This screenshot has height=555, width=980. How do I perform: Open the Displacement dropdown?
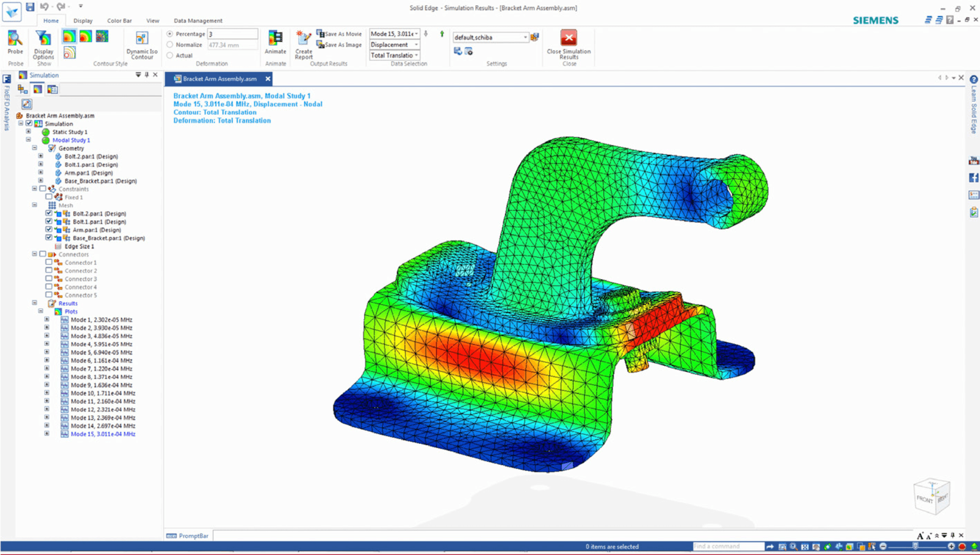click(416, 44)
